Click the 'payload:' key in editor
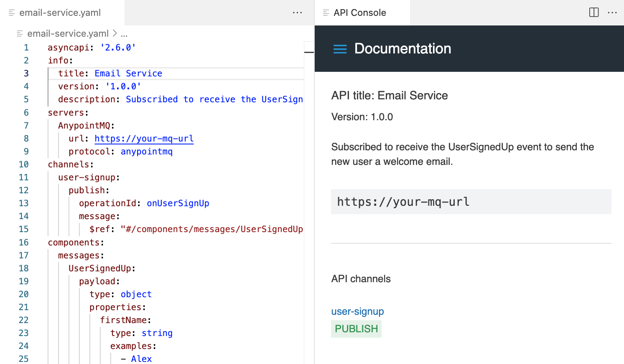 (99, 281)
